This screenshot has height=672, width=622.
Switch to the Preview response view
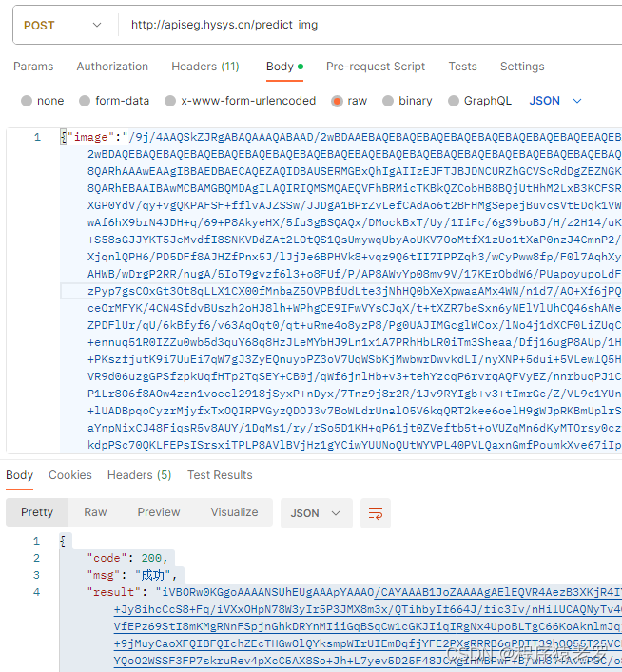click(x=159, y=512)
